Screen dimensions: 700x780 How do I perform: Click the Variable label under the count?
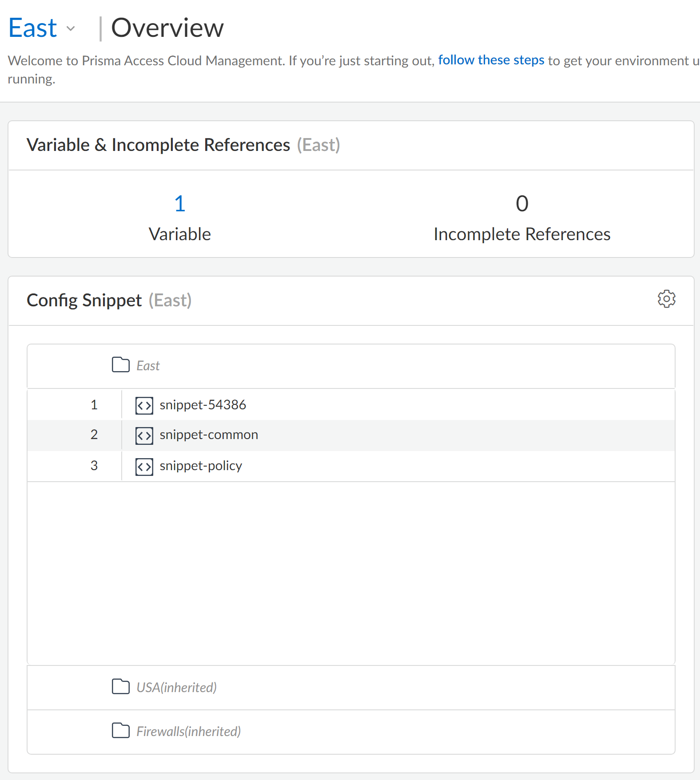point(179,234)
